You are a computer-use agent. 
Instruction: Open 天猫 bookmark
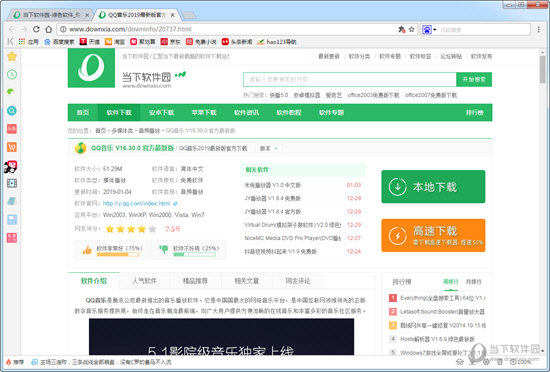(x=89, y=42)
